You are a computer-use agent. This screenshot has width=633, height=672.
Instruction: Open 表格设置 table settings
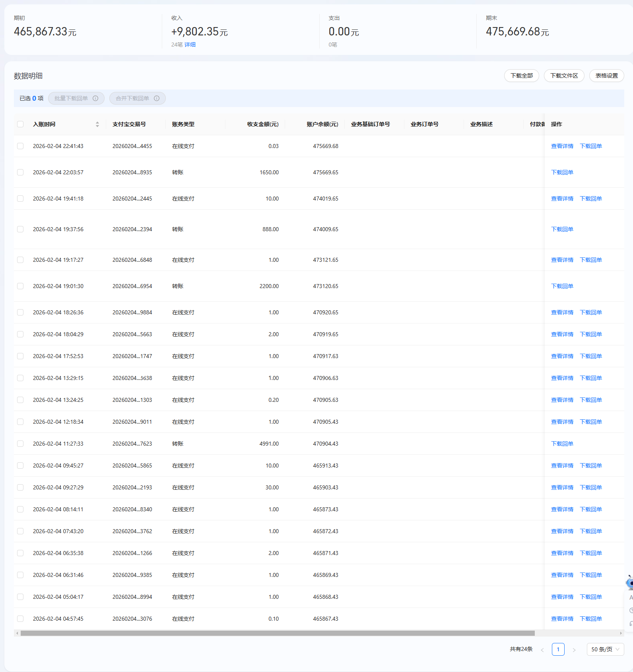pyautogui.click(x=606, y=76)
